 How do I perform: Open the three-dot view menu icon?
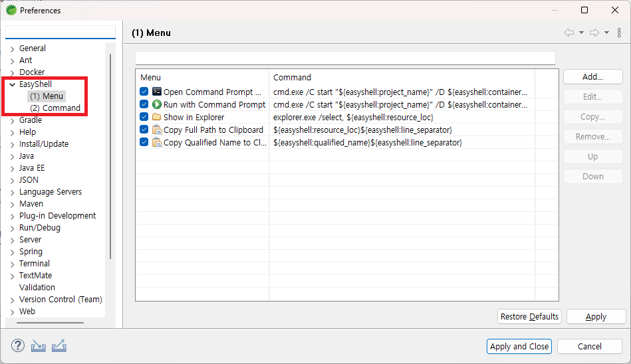619,33
